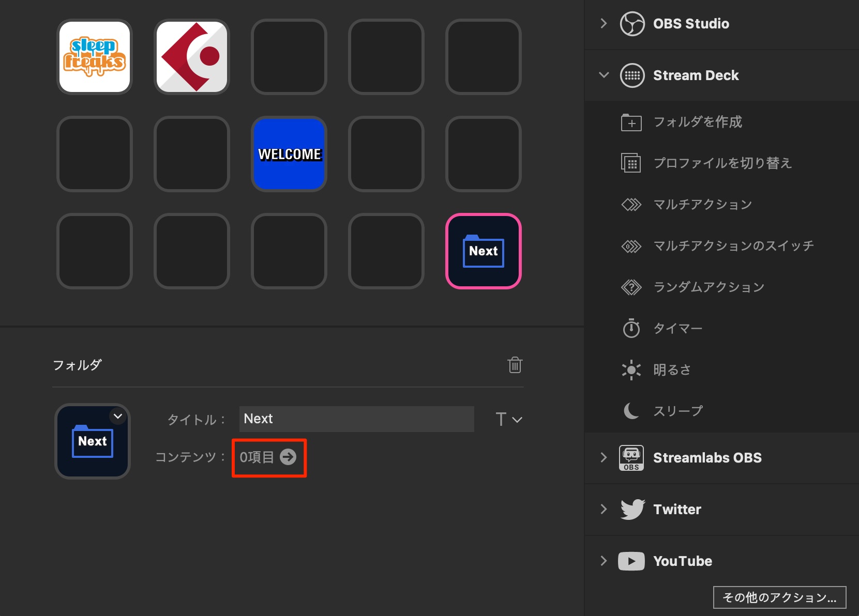
Task: Select the empty key left of WELCOME key
Action: click(x=192, y=154)
